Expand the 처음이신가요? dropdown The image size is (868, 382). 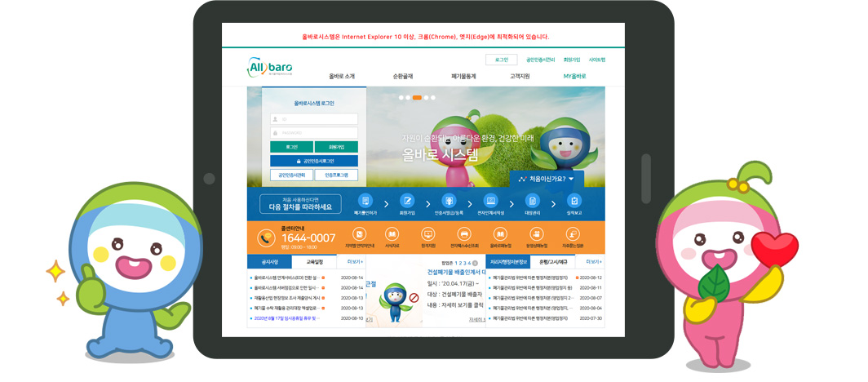547,179
